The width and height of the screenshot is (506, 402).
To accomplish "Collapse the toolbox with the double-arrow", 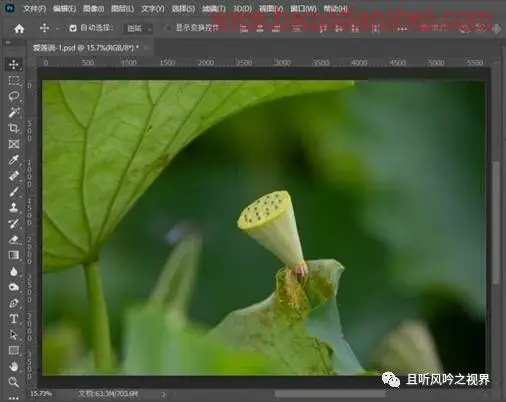I will (x=8, y=43).
